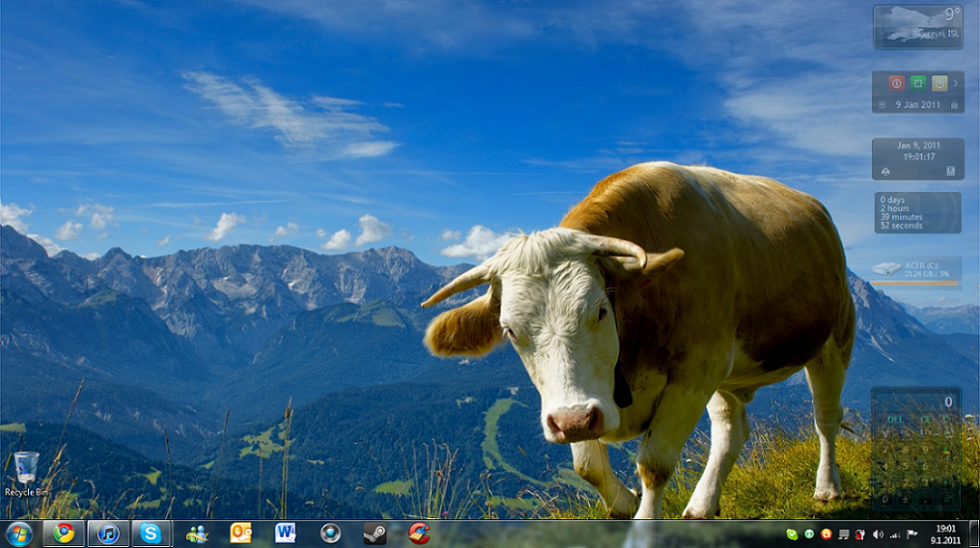Click the red shutdown button in gadget
The height and width of the screenshot is (548, 980).
[x=896, y=84]
